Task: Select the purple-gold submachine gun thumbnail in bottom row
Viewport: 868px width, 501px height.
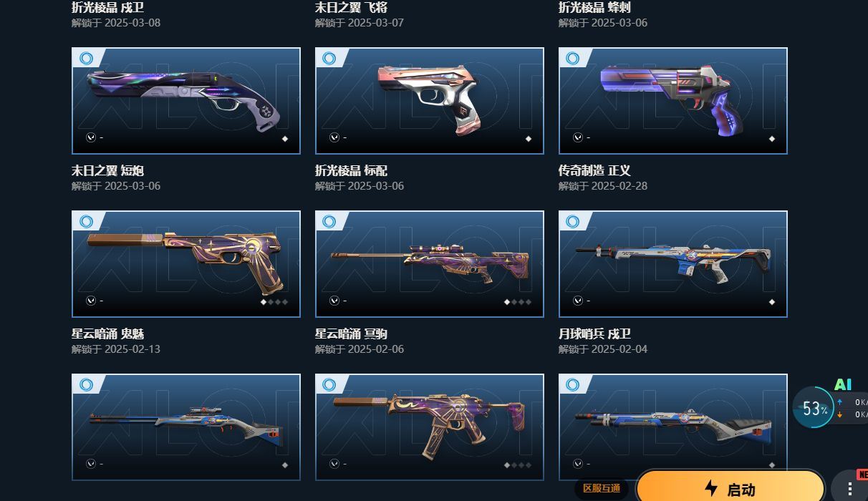Action: point(430,427)
